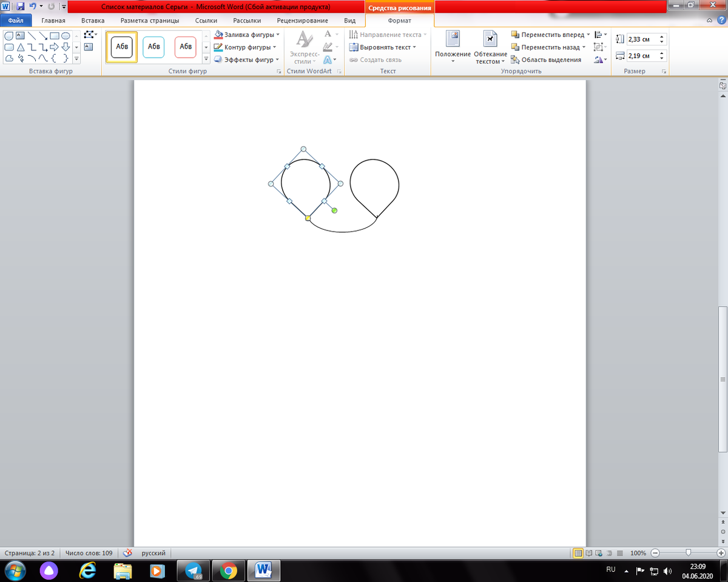Screen dimensions: 728x582
Task: Switch to the Вставка tab
Action: point(93,20)
